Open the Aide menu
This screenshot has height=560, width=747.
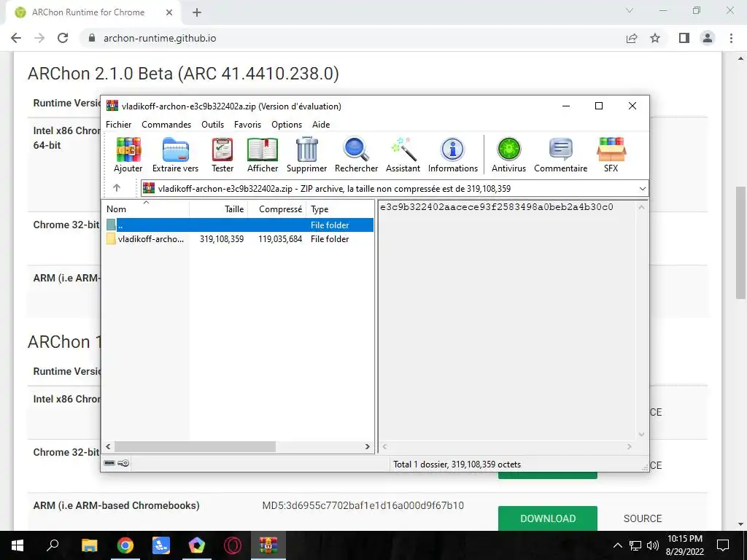(321, 124)
